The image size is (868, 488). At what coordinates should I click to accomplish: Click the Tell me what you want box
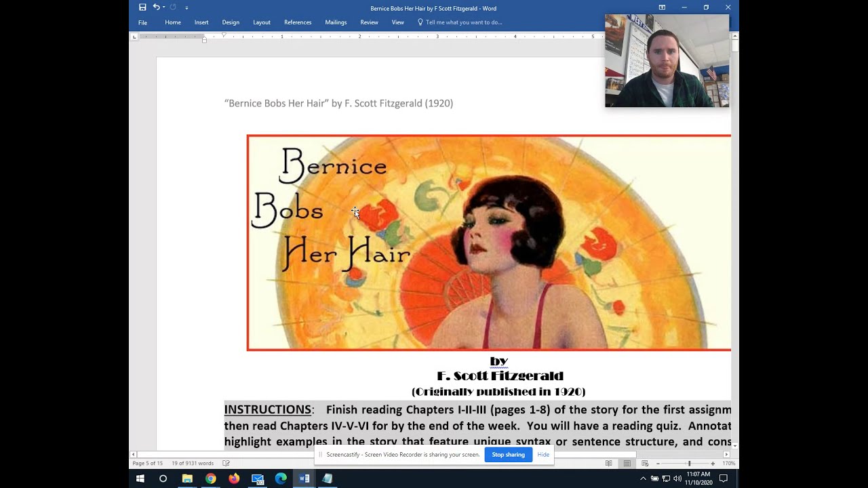pyautogui.click(x=460, y=22)
